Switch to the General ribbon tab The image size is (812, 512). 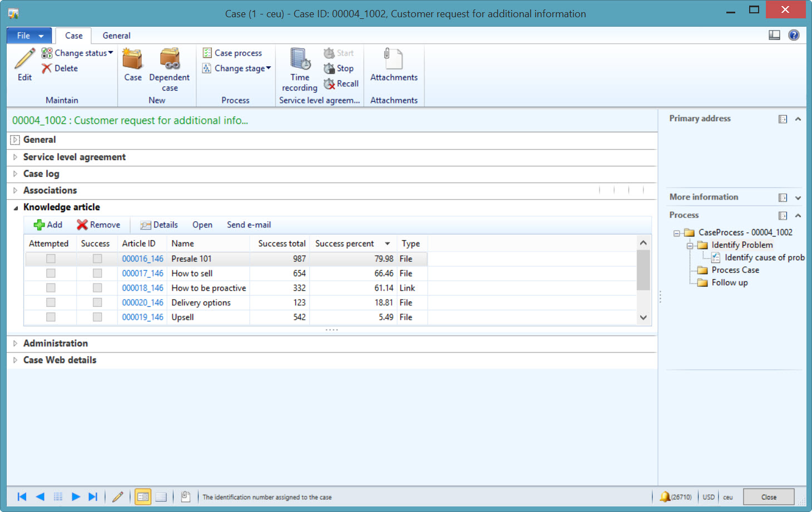(x=116, y=36)
